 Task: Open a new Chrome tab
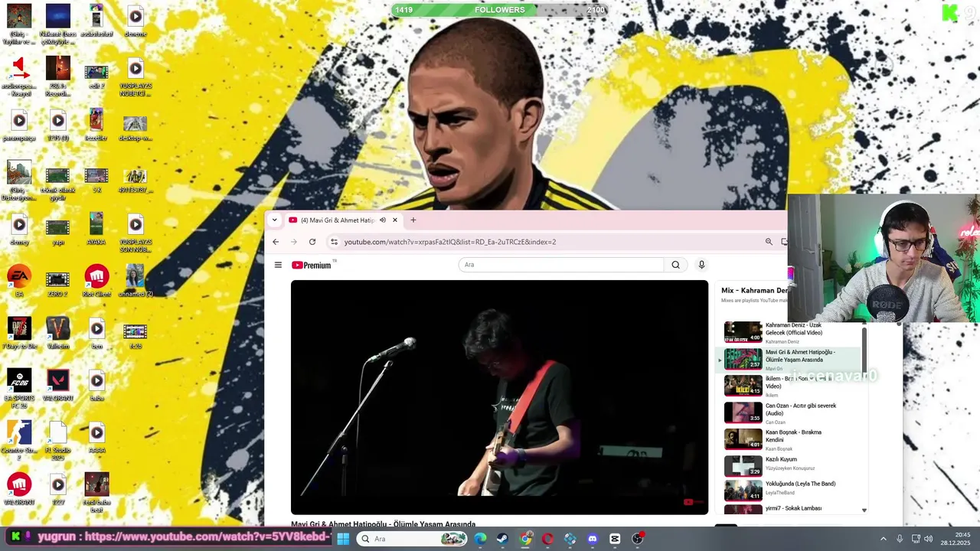tap(413, 220)
